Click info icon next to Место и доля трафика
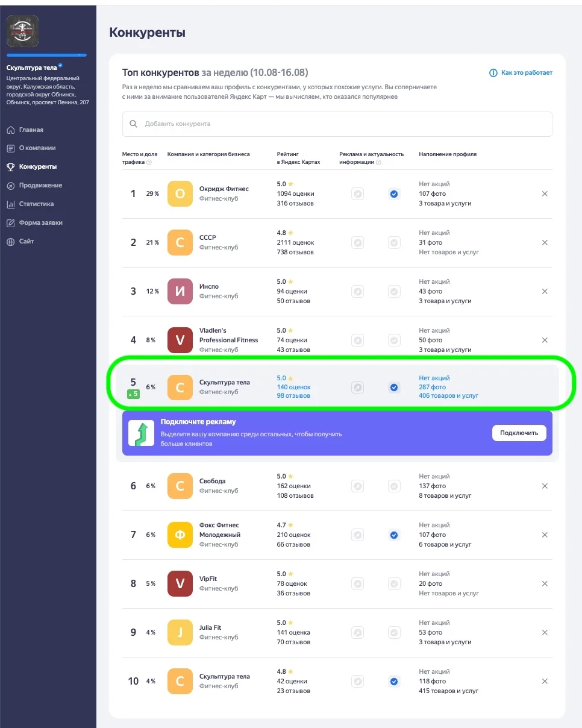 point(149,162)
